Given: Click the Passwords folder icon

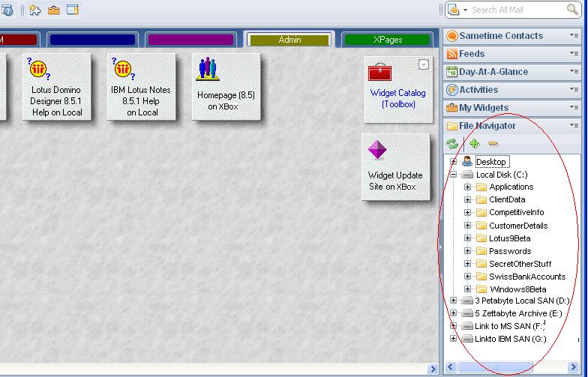Looking at the screenshot, I should (x=481, y=250).
